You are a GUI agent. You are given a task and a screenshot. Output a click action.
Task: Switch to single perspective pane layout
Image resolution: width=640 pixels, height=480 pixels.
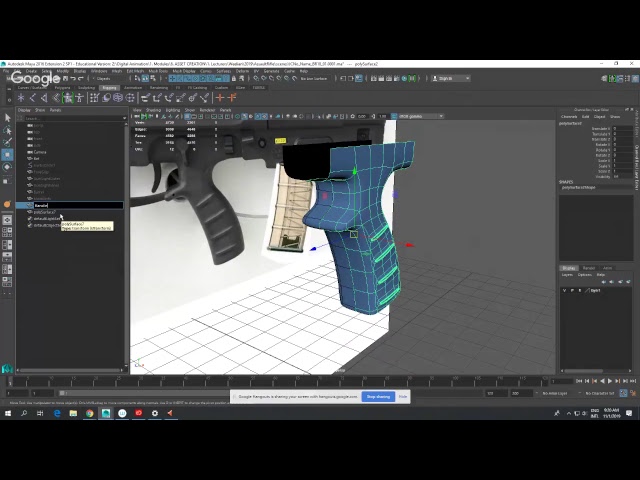[x=7, y=220]
